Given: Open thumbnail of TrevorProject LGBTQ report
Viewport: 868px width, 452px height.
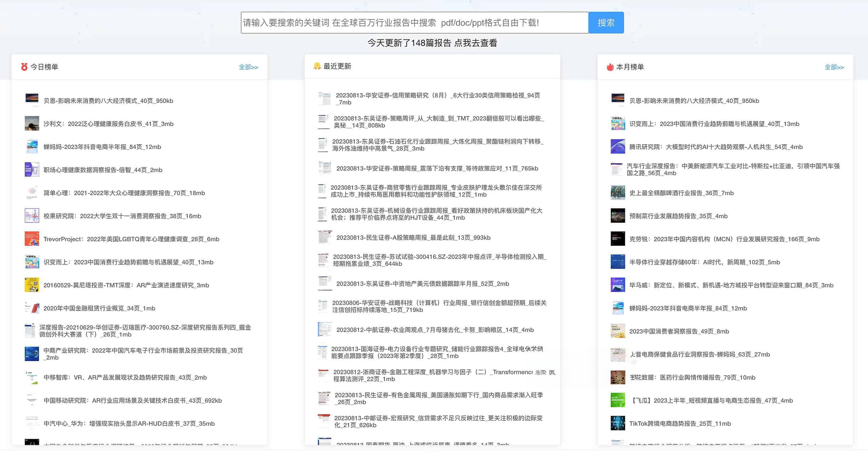Looking at the screenshot, I should tap(32, 239).
